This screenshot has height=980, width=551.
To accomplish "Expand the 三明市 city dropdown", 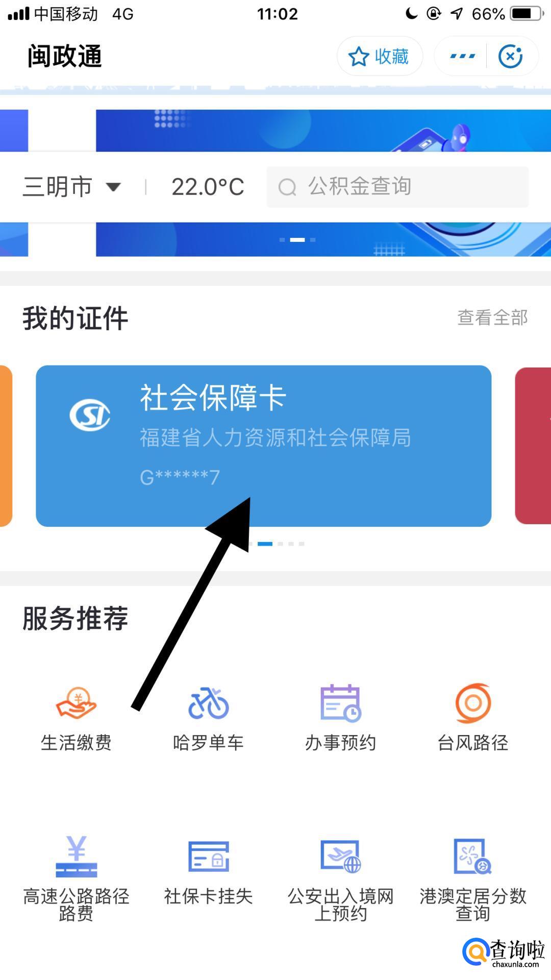I will pos(72,187).
